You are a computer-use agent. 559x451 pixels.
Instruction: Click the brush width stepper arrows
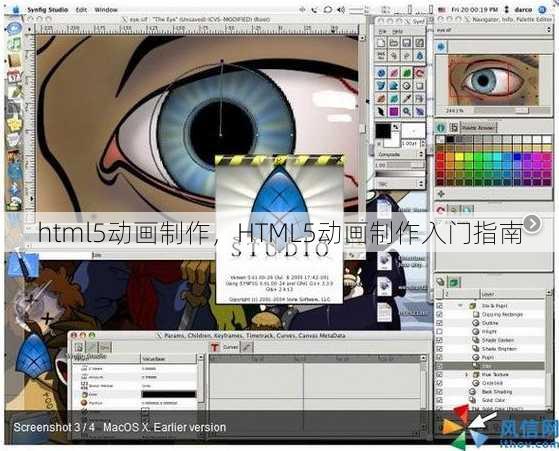click(x=422, y=143)
